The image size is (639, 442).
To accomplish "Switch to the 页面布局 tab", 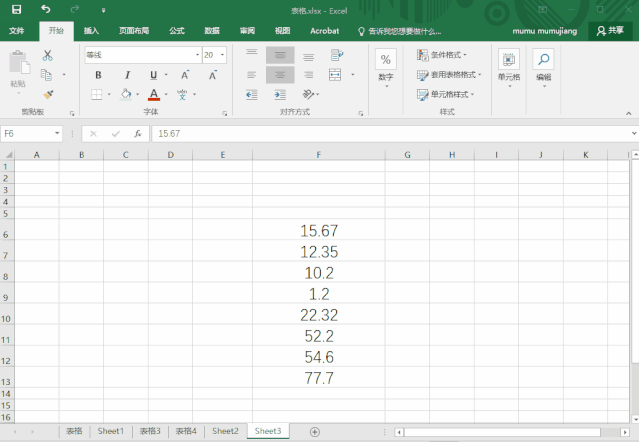I will [134, 31].
